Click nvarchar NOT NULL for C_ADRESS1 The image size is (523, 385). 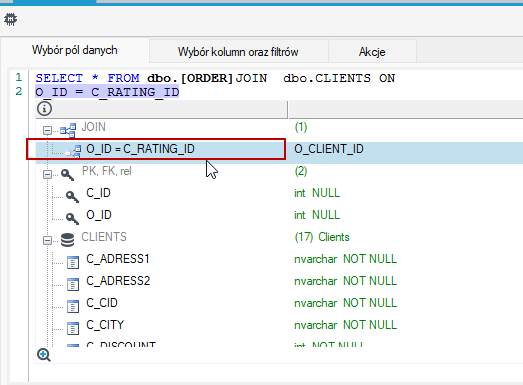click(346, 259)
